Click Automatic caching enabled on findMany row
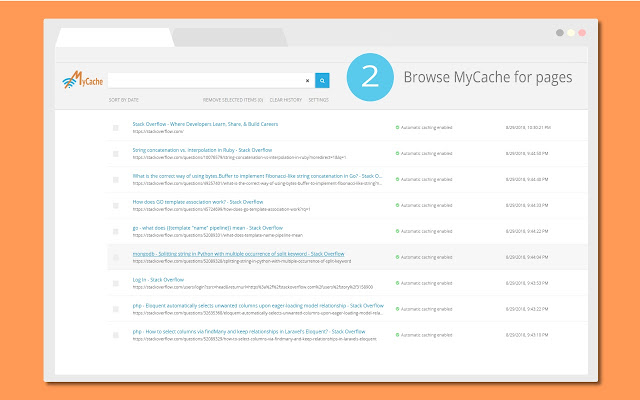The height and width of the screenshot is (400, 640). pos(427,335)
